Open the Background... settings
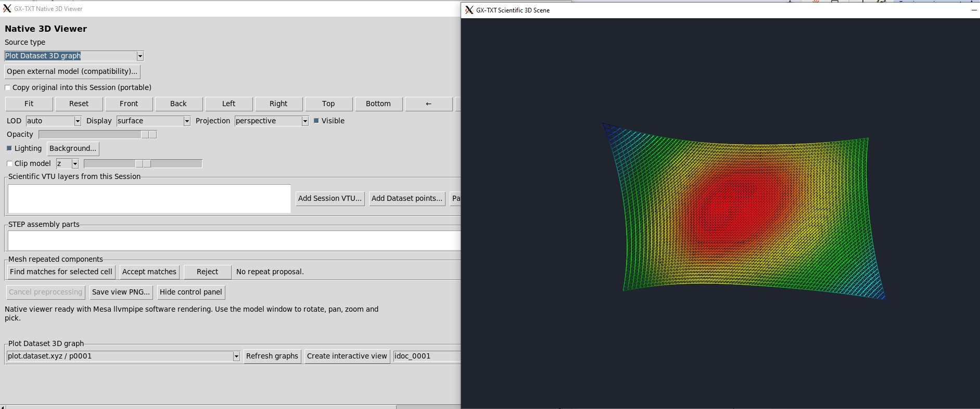The image size is (980, 409). [x=73, y=148]
